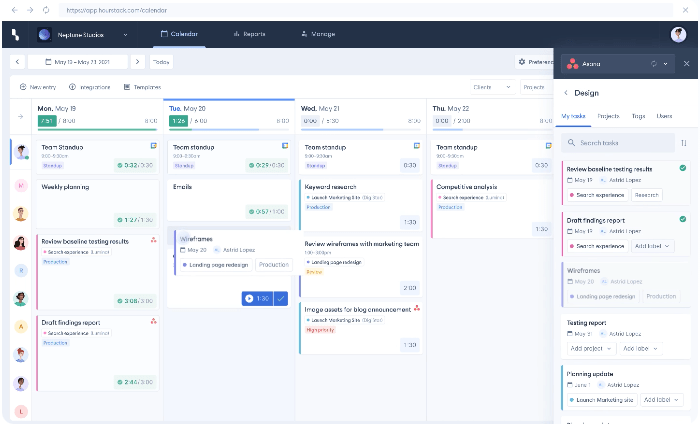The height and width of the screenshot is (434, 700).
Task: Click the Asana sync refresh icon
Action: (653, 64)
